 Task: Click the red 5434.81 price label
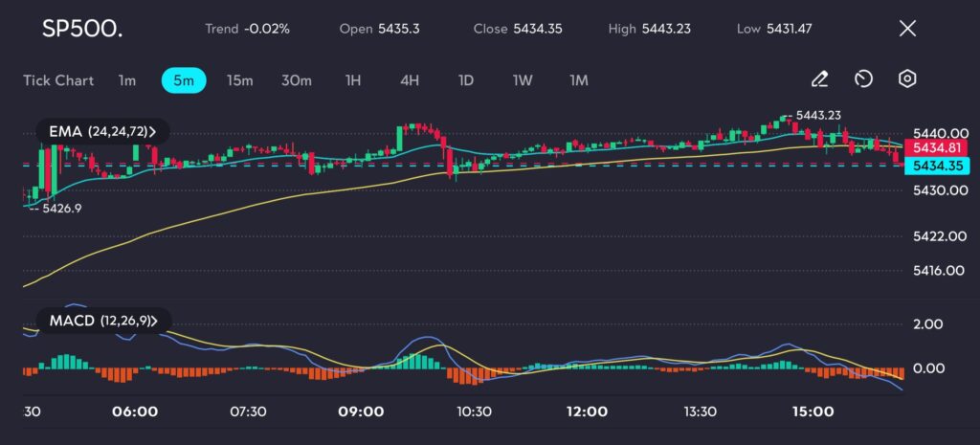(x=938, y=148)
